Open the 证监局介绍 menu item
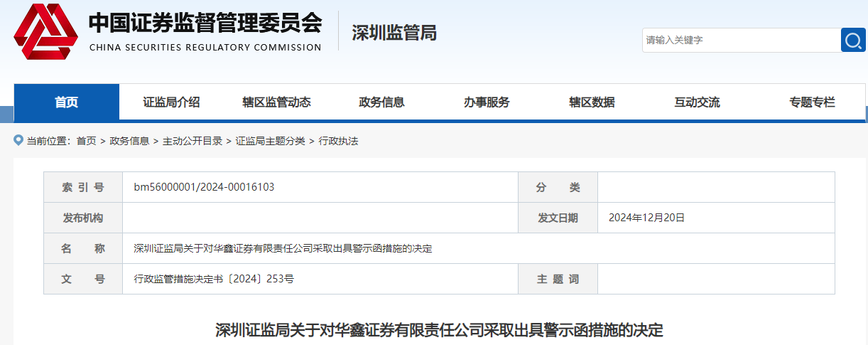This screenshot has width=868, height=345. click(x=171, y=102)
